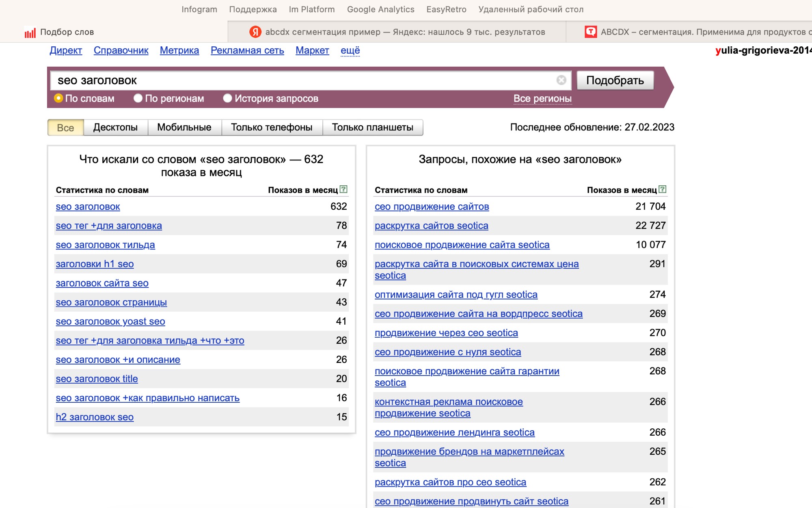This screenshot has width=812, height=508.
Task: Open help icon next to left Показов в месяц
Action: 343,189
